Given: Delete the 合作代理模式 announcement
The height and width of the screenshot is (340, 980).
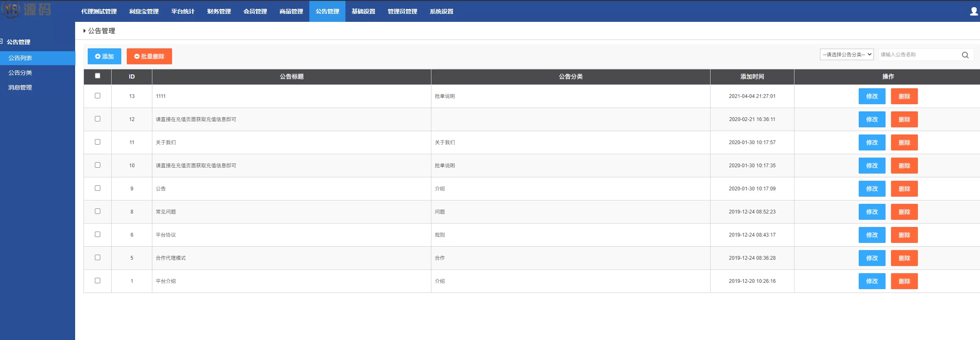Looking at the screenshot, I should [x=904, y=258].
